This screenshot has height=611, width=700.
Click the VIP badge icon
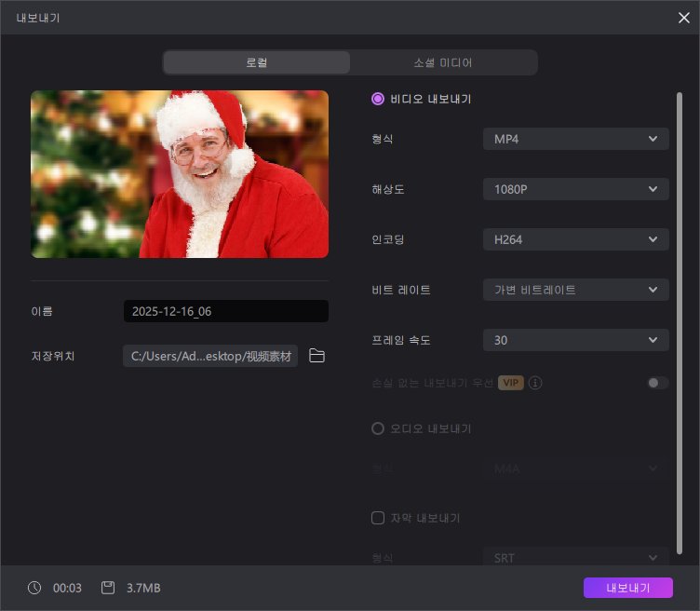(509, 383)
